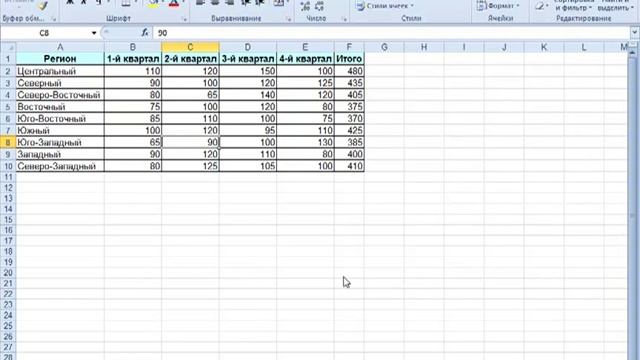Click the Итого header cell

coord(349,59)
